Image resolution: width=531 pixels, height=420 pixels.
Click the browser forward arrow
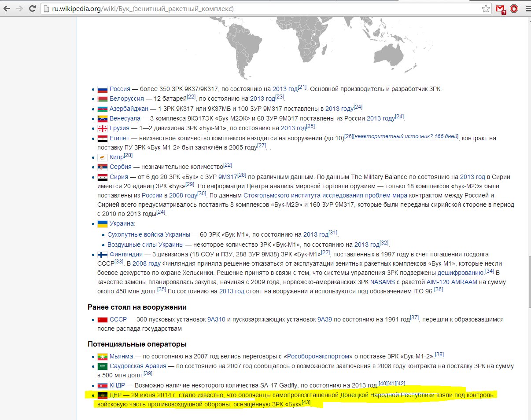coord(20,8)
